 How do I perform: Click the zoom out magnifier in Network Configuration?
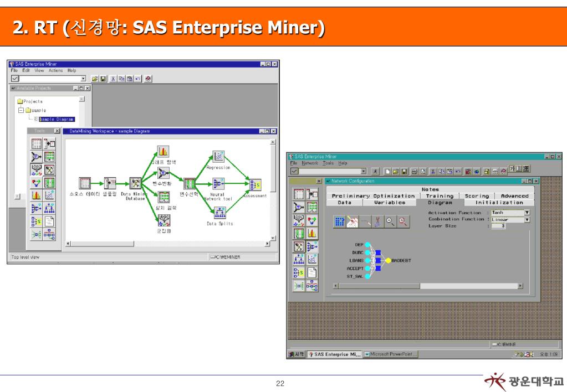(x=390, y=221)
